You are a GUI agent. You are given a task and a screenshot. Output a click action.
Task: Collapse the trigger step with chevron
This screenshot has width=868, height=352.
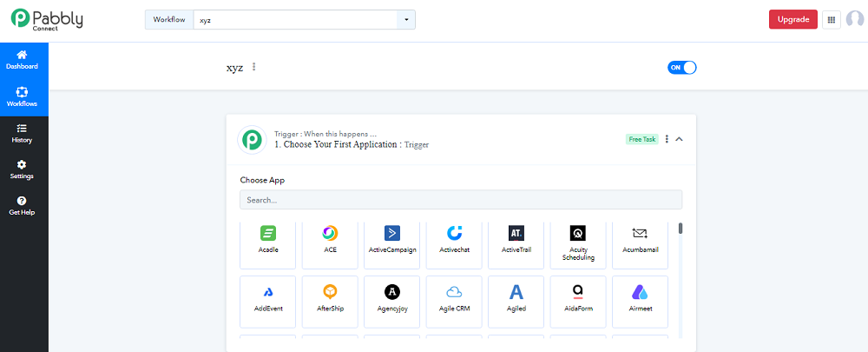[680, 139]
